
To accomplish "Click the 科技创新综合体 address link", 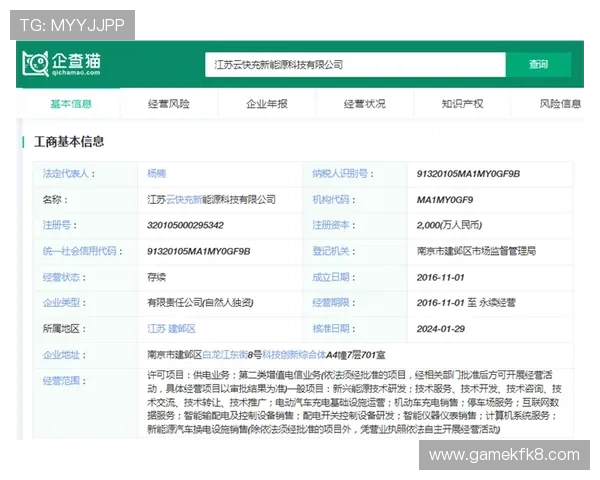I will coord(294,355).
